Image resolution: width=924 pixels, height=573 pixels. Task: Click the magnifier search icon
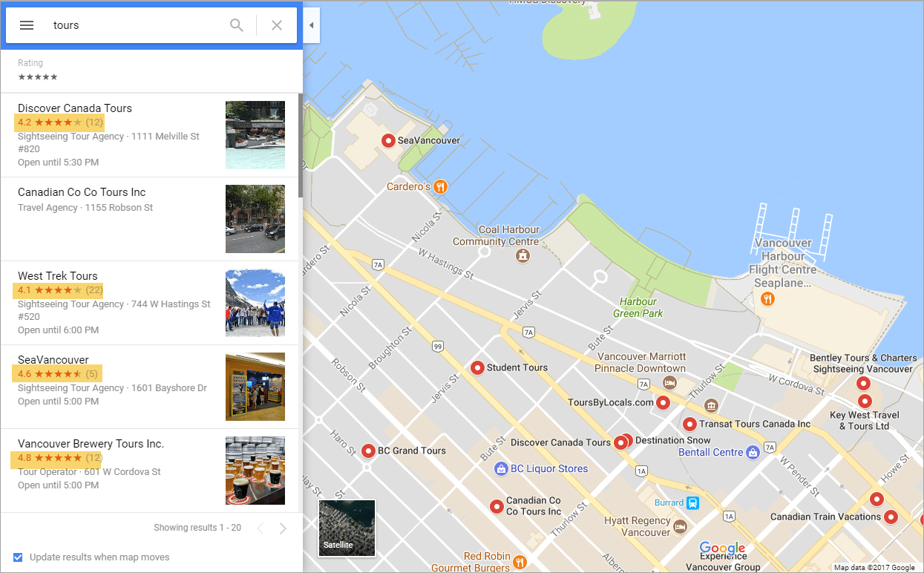(237, 25)
